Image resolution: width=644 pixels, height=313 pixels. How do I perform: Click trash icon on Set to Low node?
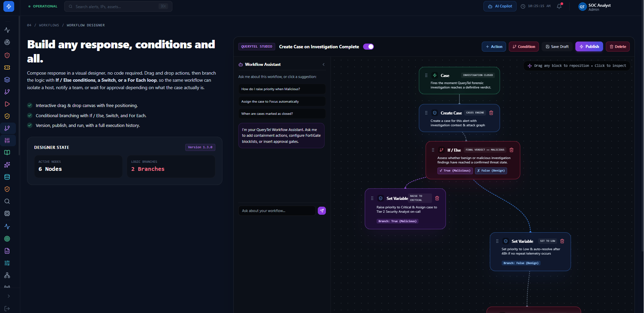tap(562, 241)
